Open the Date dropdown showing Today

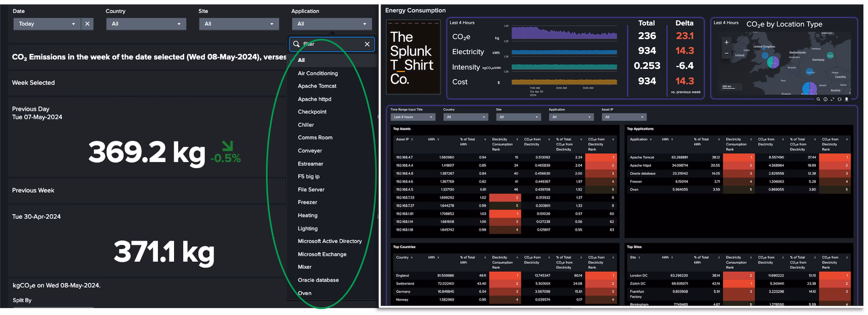(x=47, y=24)
